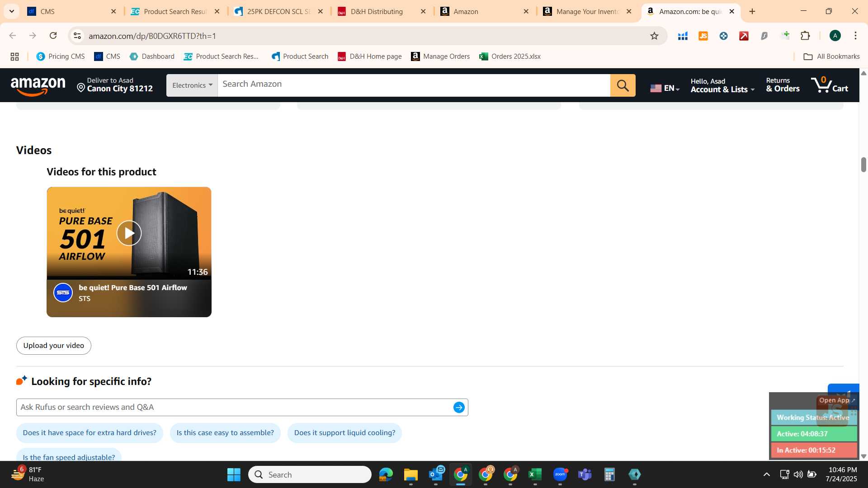Open the apps grid in bookmarks bar
The image size is (868, 488).
pos(14,56)
